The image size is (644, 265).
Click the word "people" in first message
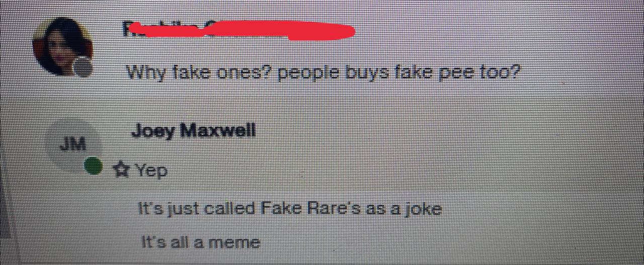tap(307, 74)
